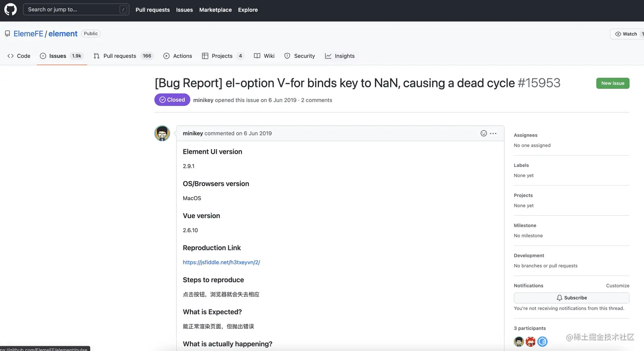Viewport: 644px width, 351px height.
Task: Click the repository icon beside ElemeFE
Action: tap(7, 34)
